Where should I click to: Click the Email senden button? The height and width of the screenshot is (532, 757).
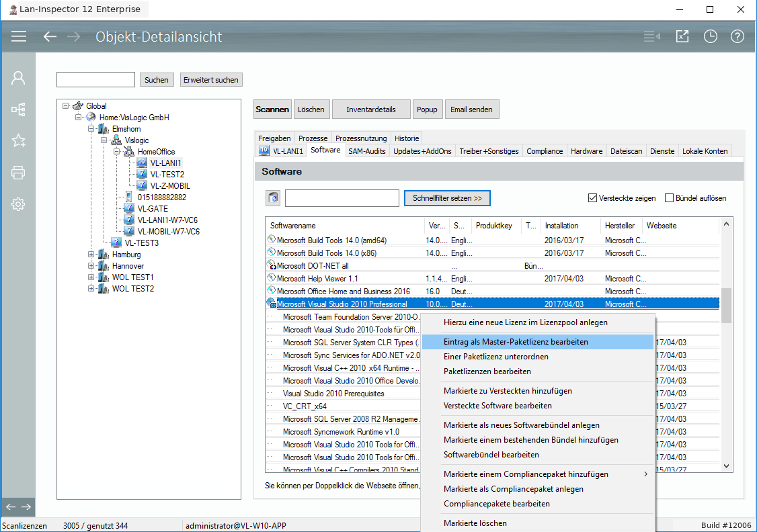(471, 109)
